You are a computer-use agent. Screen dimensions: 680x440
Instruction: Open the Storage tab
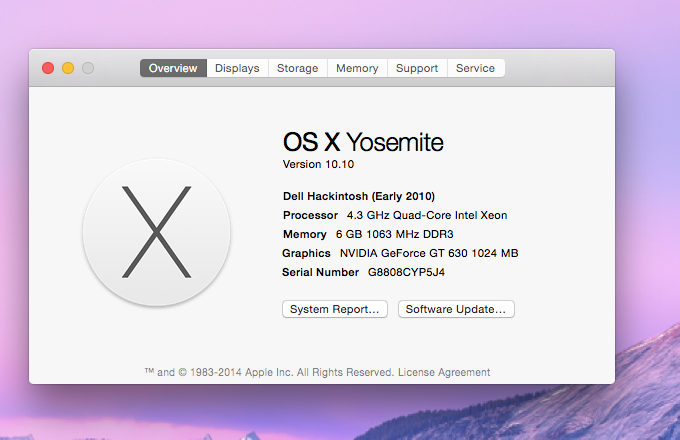(x=297, y=68)
